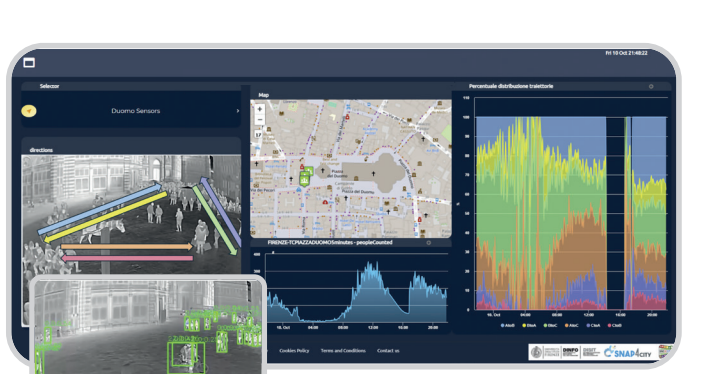Screen dimensions: 720x374
Task: Click the DISIT logo in the footer
Action: coord(590,352)
